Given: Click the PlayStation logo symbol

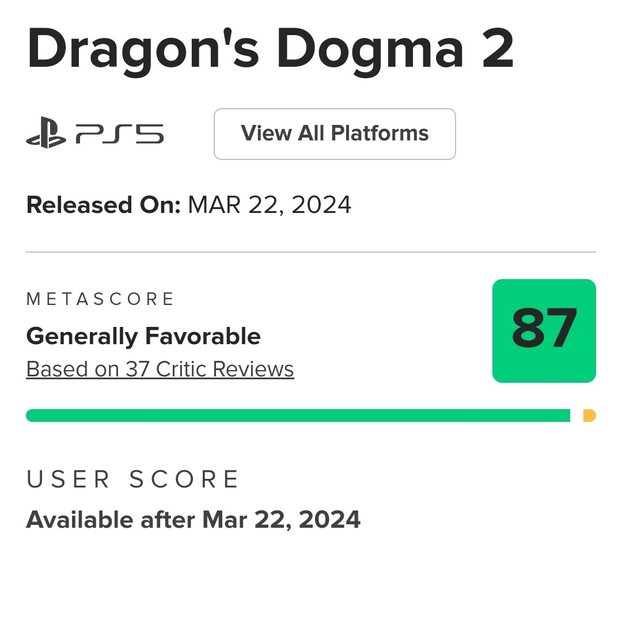Looking at the screenshot, I should point(46,134).
